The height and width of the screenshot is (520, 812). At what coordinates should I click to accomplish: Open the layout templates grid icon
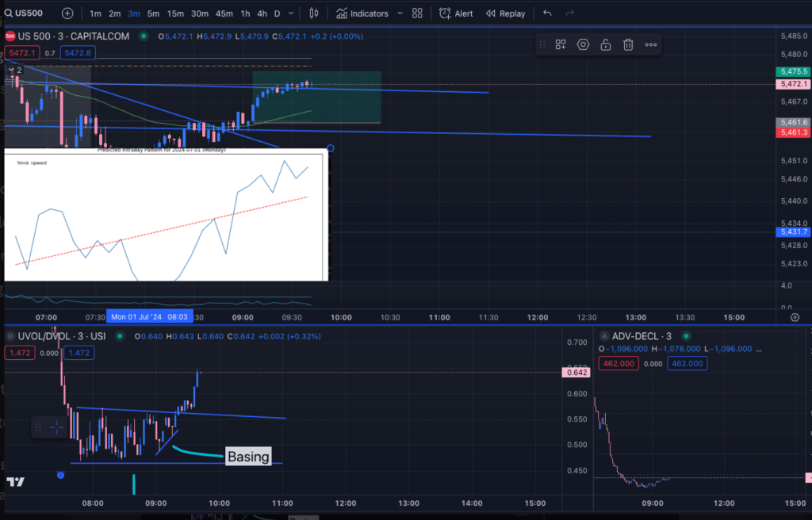coord(417,13)
